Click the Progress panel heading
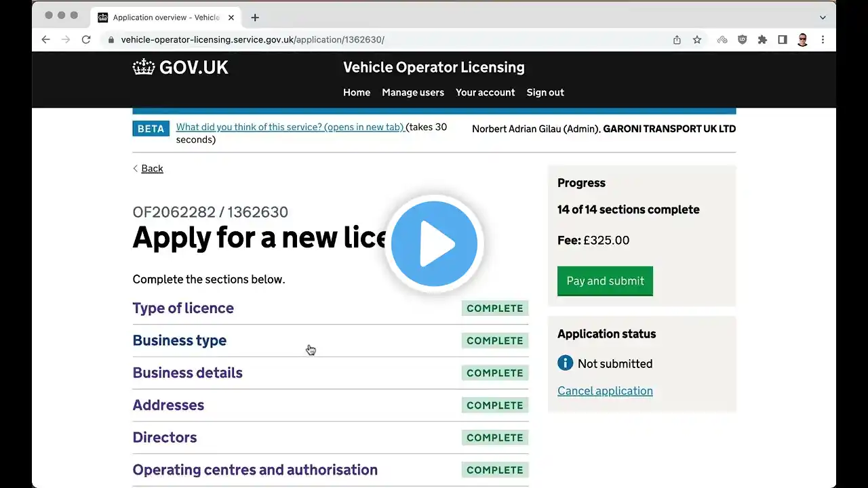 click(x=581, y=182)
